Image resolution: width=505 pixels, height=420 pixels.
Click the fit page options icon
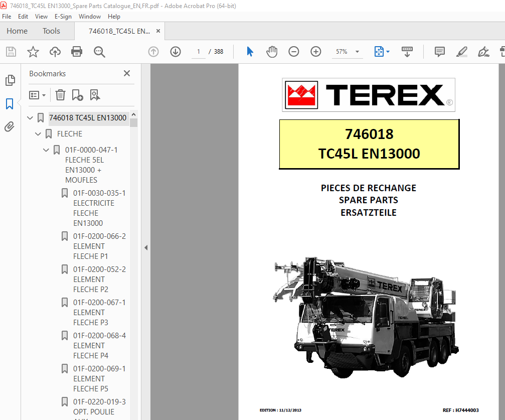(379, 52)
